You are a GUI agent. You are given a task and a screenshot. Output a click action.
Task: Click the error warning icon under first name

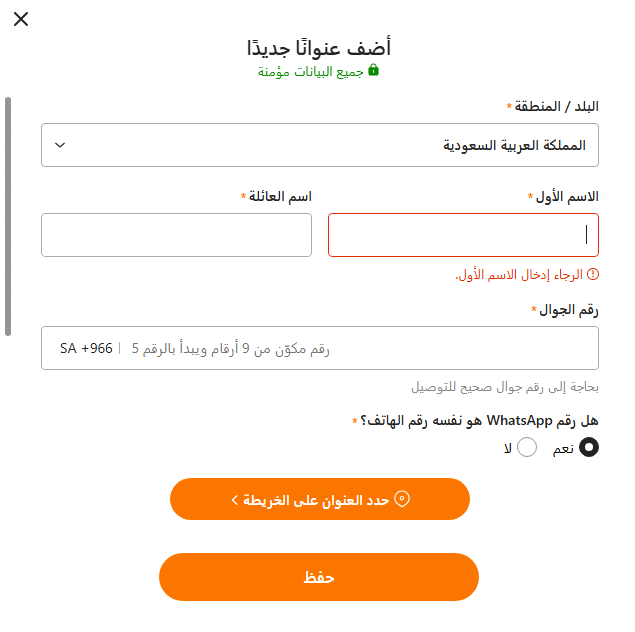click(592, 274)
